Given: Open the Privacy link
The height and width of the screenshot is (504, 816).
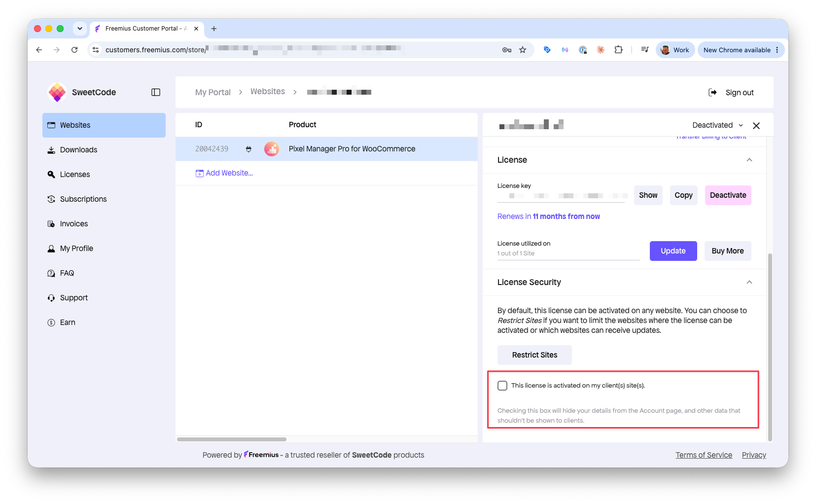Looking at the screenshot, I should pyautogui.click(x=754, y=455).
